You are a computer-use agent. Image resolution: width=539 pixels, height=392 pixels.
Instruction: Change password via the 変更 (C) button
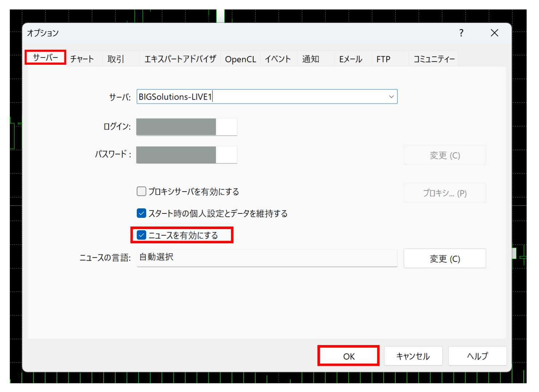click(444, 155)
